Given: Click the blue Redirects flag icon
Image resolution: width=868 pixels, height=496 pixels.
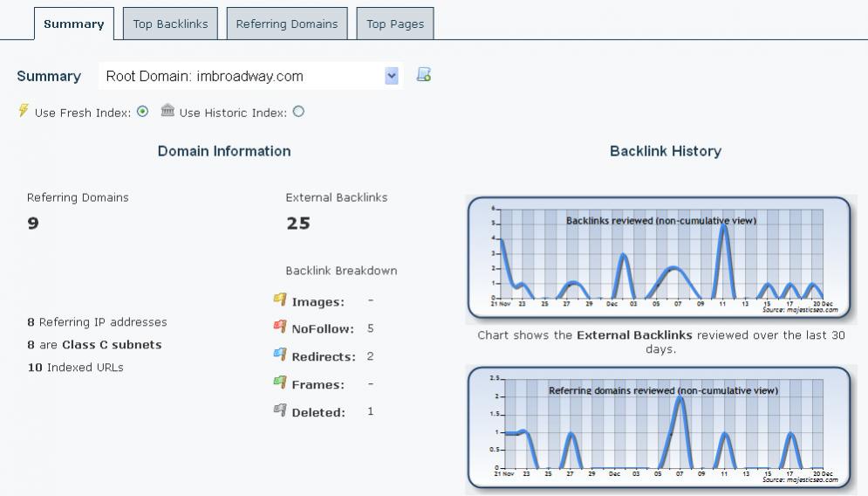Looking at the screenshot, I should pos(280,355).
